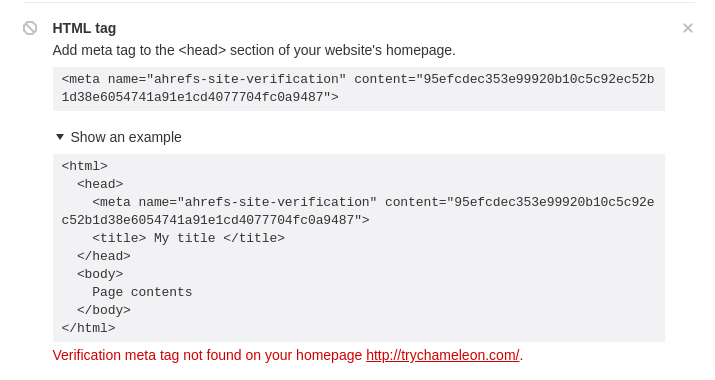Close the HTML tag panel with the X

point(688,28)
